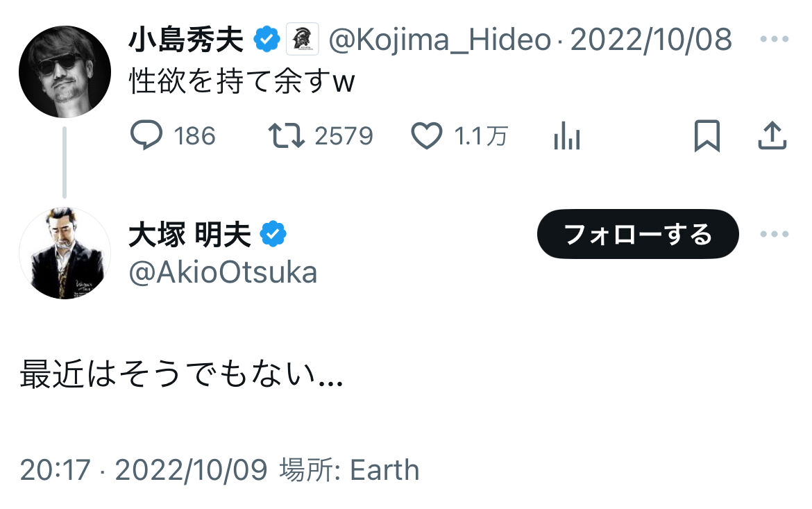Click the verified badge next to 大塚 明夫
The width and height of the screenshot is (812, 509).
coord(273,235)
